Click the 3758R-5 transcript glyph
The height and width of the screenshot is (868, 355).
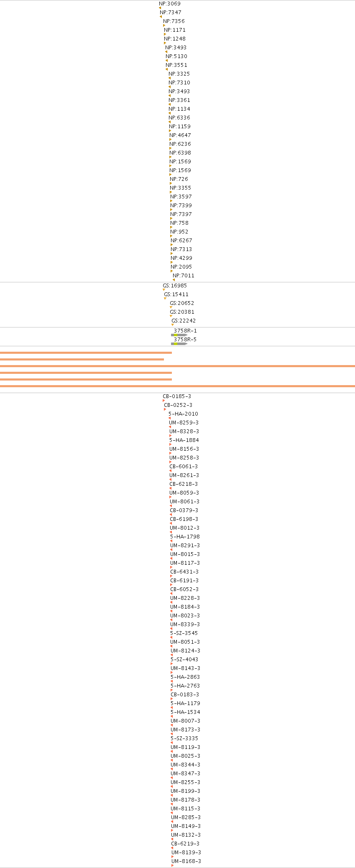179,344
